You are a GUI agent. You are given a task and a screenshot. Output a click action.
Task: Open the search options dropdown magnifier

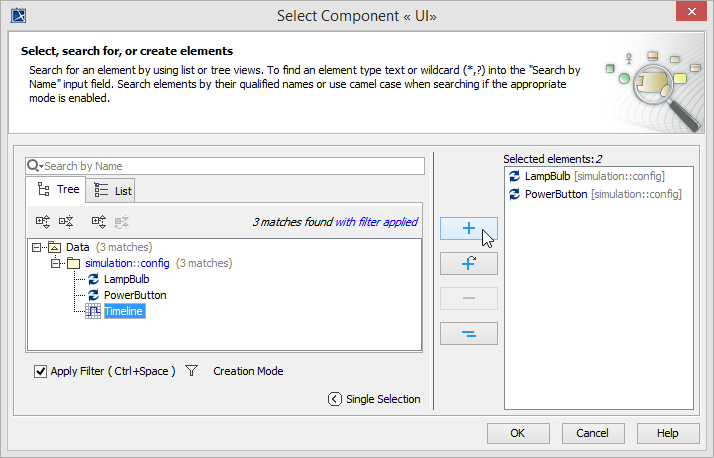point(34,166)
